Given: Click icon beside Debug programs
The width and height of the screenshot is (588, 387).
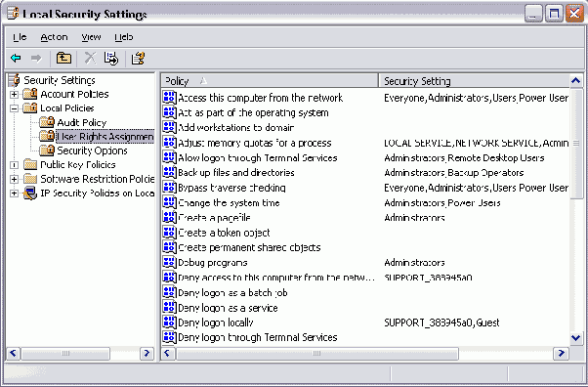Looking at the screenshot, I should click(x=170, y=262).
